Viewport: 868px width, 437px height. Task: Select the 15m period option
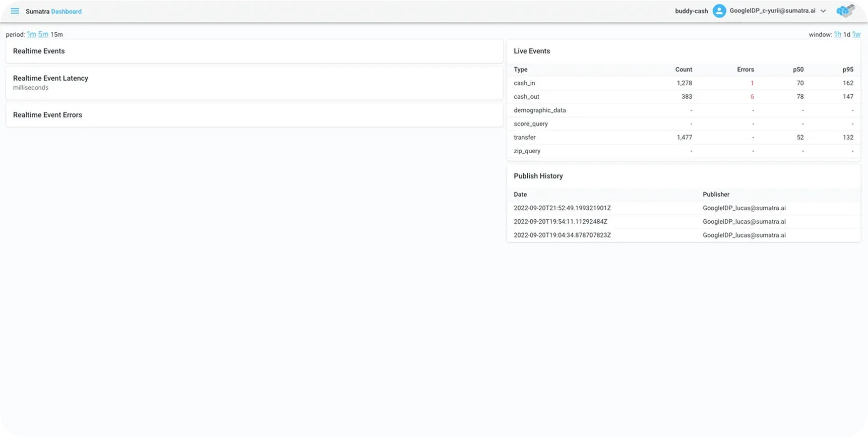pos(56,34)
